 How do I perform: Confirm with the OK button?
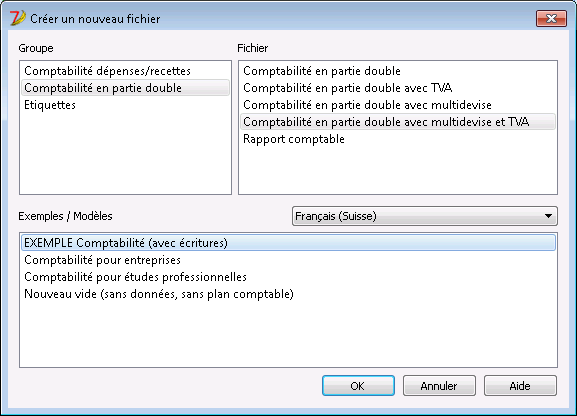[358, 386]
